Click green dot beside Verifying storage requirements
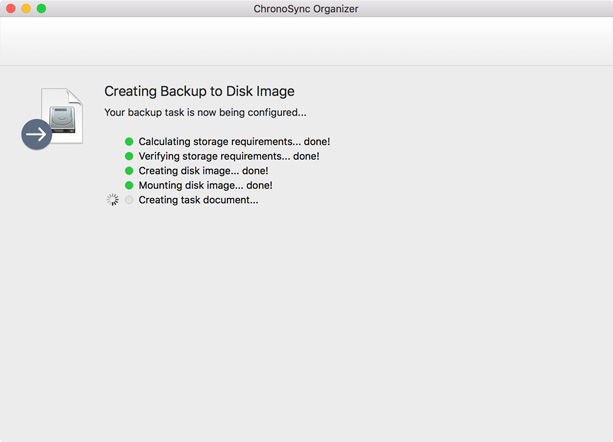 tap(129, 156)
